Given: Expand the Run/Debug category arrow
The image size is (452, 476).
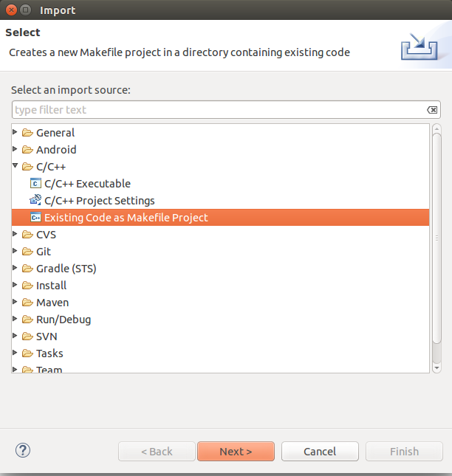Looking at the screenshot, I should click(15, 319).
